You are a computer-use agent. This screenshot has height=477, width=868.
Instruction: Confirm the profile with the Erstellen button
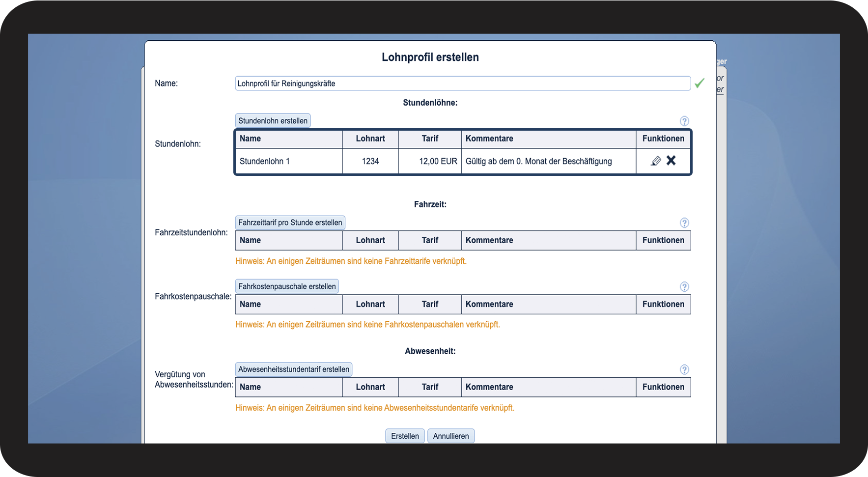405,436
